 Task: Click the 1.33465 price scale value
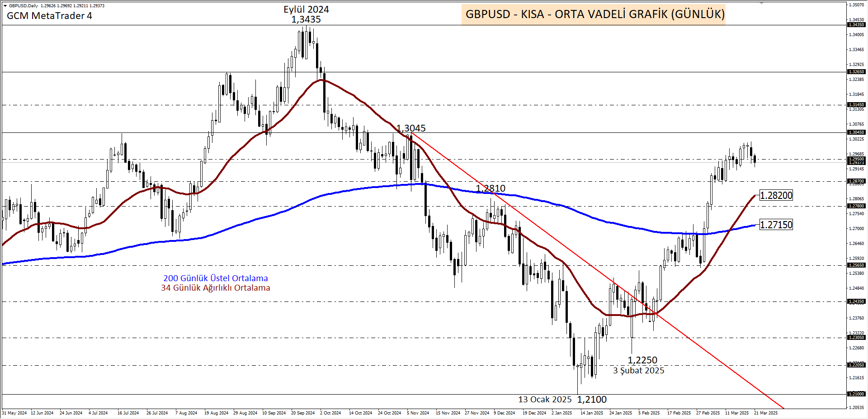click(857, 50)
